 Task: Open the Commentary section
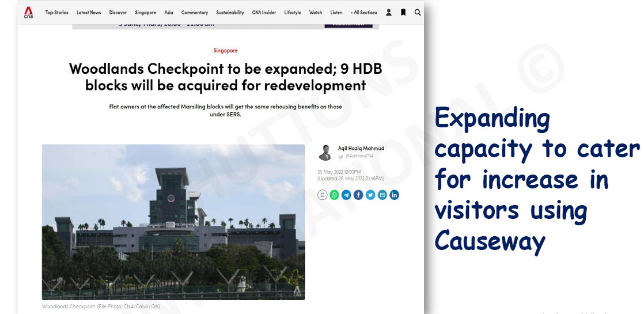point(195,13)
